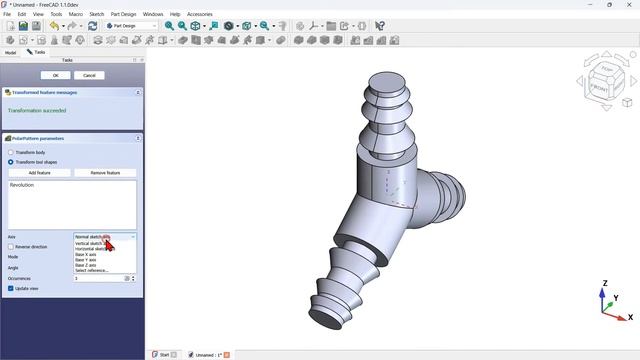Click the Macro menu
The image size is (640, 360).
76,14
